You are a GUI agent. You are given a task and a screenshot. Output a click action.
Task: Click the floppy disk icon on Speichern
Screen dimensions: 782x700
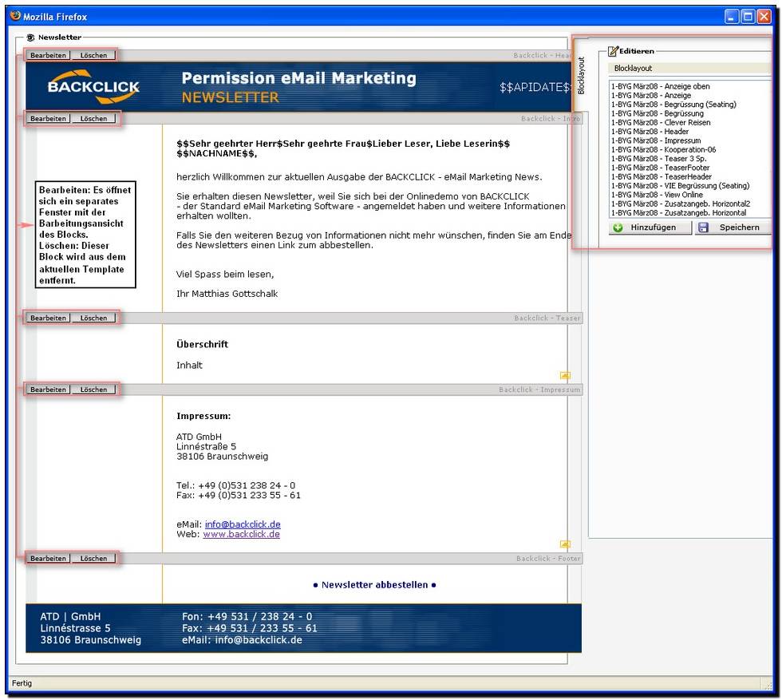click(703, 227)
